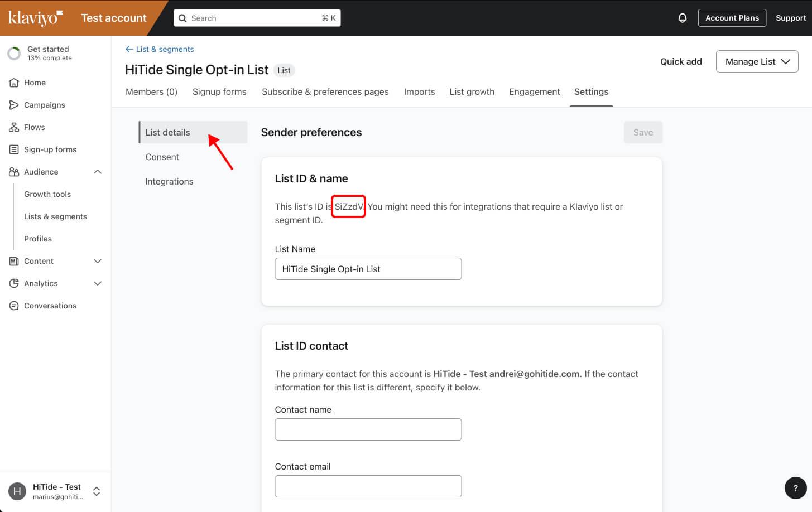The height and width of the screenshot is (512, 812).
Task: Switch to List growth tab
Action: coord(472,92)
